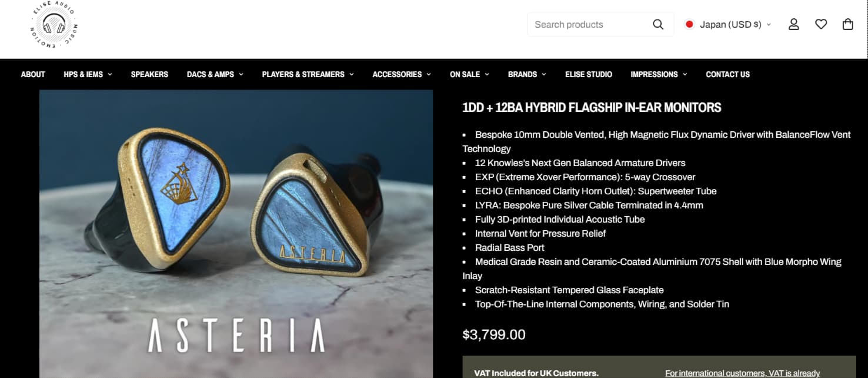Click the Elise Audio headphone logo
Screen dimensions: 868x378
[x=54, y=24]
